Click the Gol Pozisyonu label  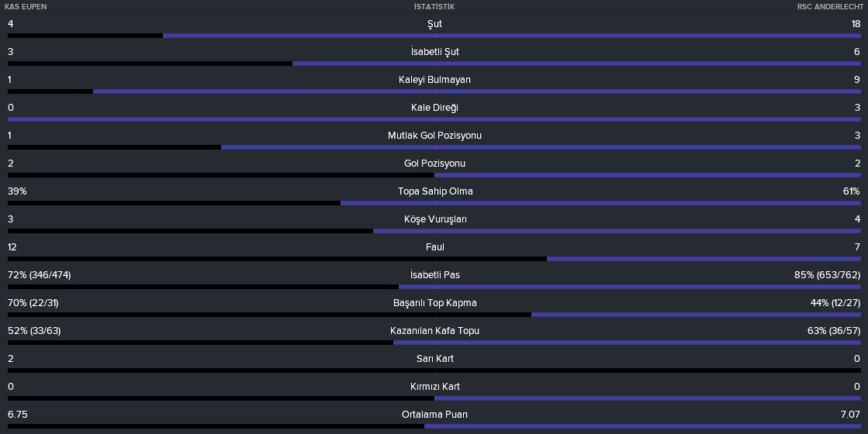[x=434, y=163]
